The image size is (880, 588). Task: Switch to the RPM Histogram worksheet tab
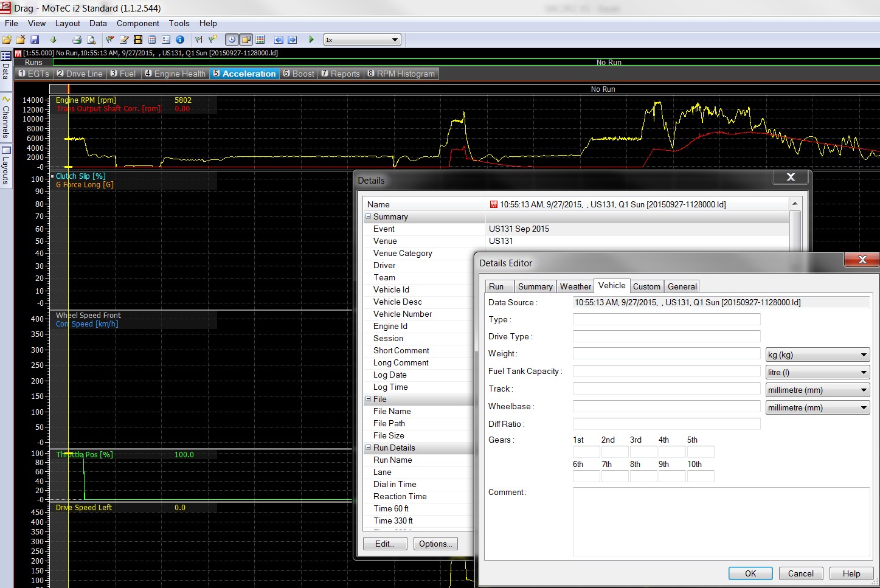[x=401, y=74]
